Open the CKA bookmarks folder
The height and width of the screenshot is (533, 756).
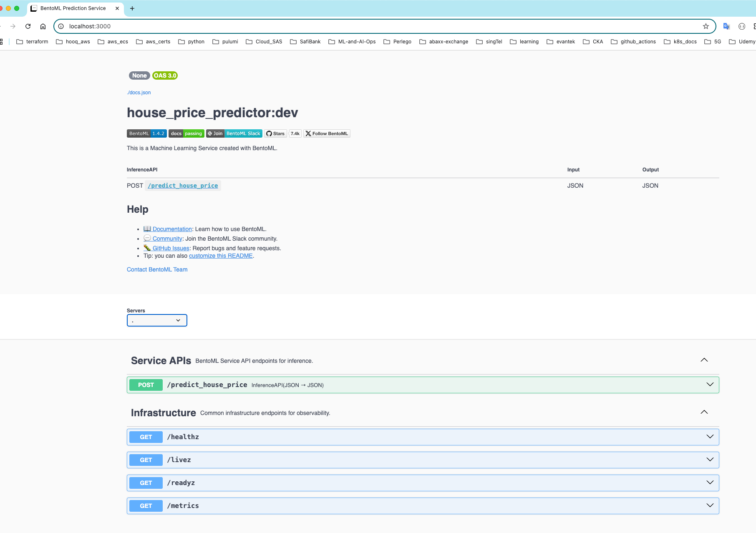(x=593, y=42)
